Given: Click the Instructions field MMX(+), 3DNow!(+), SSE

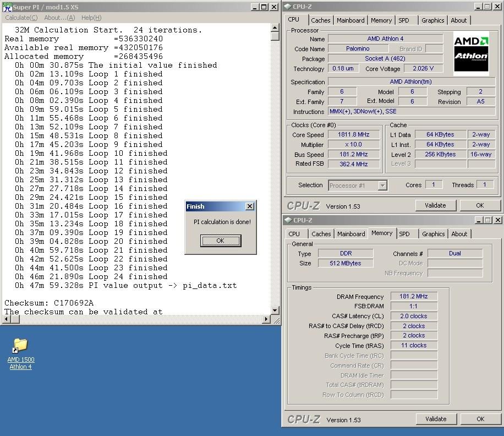Looking at the screenshot, I should click(412, 111).
